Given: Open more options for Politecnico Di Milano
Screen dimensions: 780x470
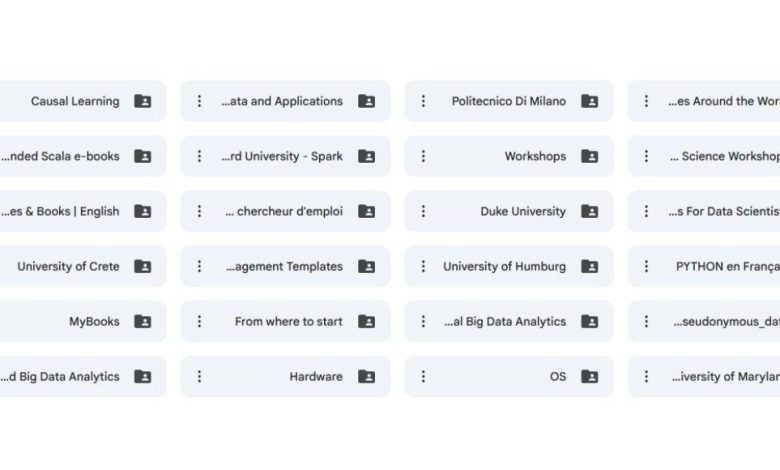Looking at the screenshot, I should [423, 101].
